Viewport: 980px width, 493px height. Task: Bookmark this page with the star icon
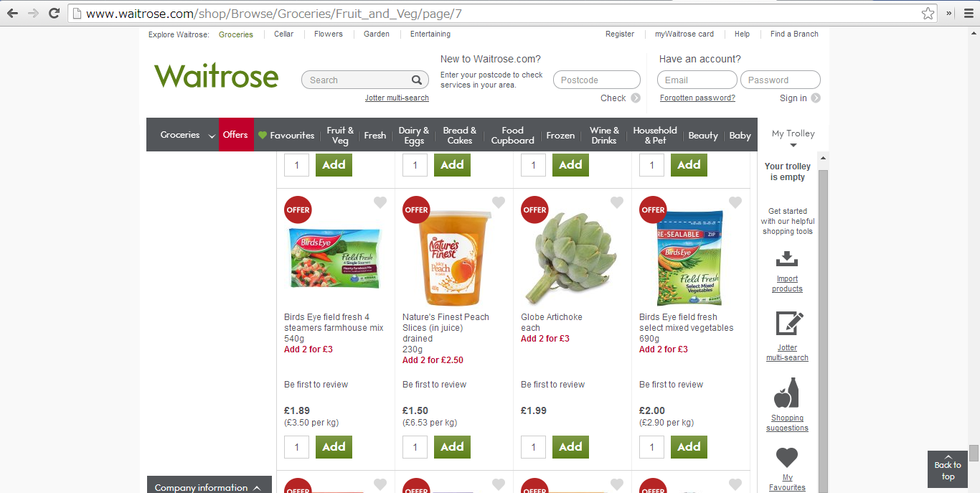[928, 13]
